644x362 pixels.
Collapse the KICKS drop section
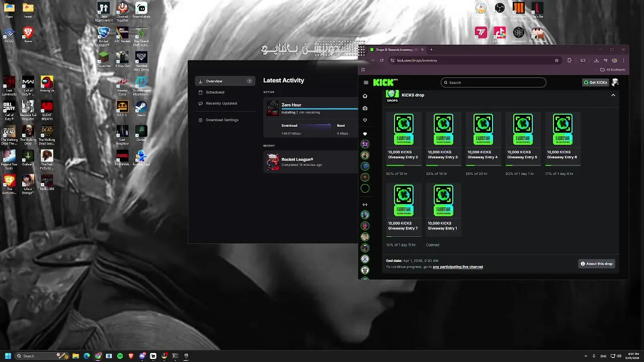click(x=613, y=95)
